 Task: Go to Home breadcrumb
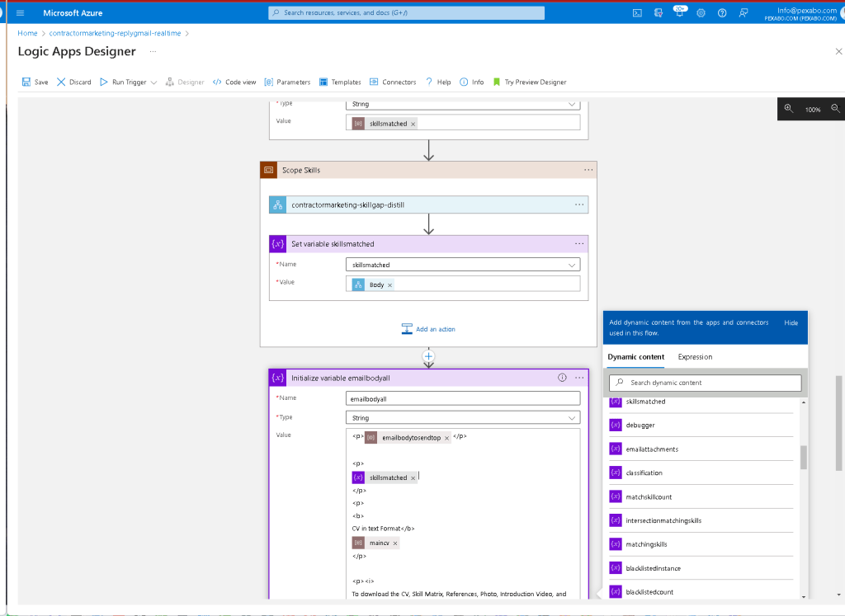27,33
